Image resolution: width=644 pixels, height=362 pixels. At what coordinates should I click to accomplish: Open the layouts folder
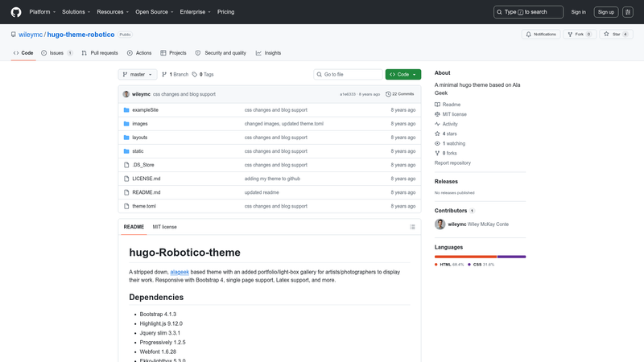tap(139, 138)
